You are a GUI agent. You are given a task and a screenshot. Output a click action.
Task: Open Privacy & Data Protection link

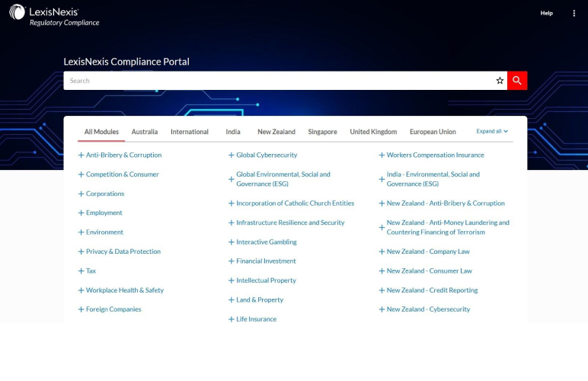coord(123,251)
